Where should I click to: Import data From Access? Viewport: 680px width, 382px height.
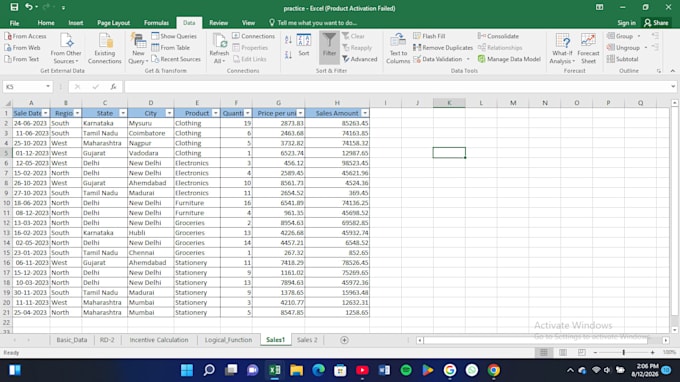coord(26,36)
